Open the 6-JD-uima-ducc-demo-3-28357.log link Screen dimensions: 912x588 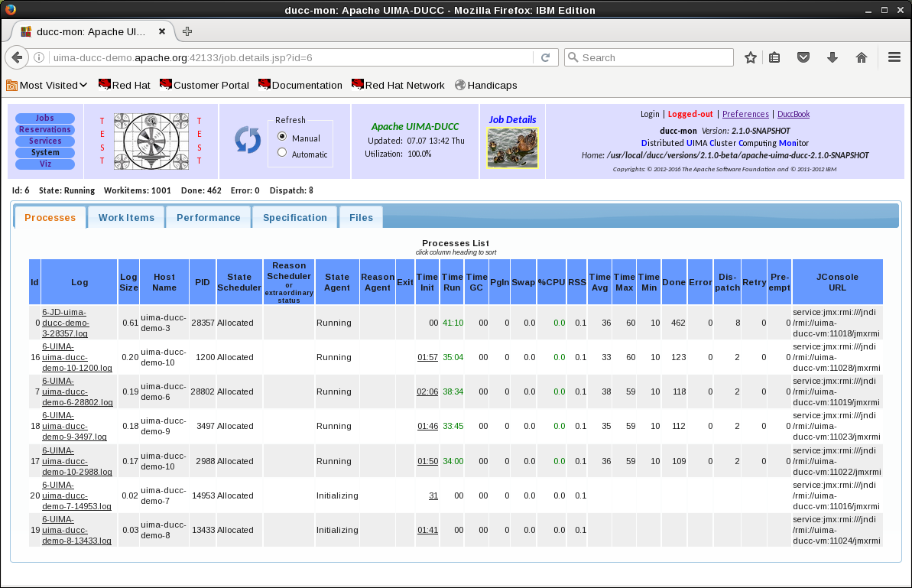coord(65,323)
